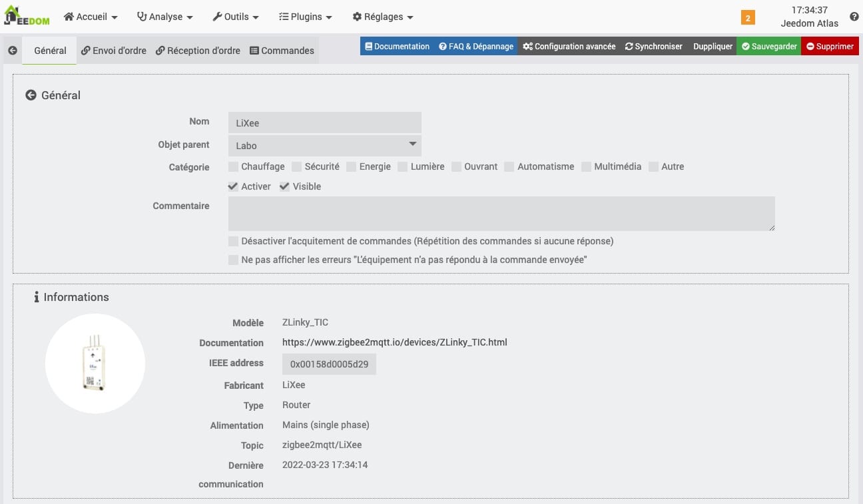
Task: Click the Informations info icon
Action: [x=37, y=297]
